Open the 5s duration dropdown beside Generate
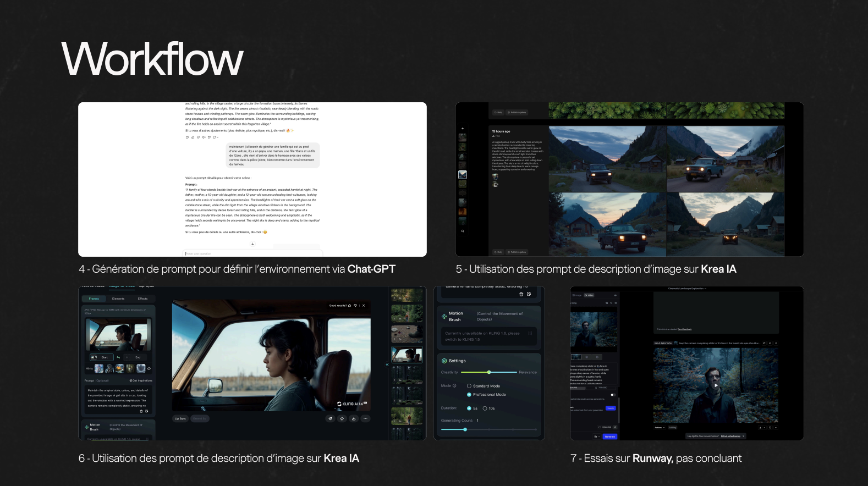868x486 pixels. (x=597, y=437)
